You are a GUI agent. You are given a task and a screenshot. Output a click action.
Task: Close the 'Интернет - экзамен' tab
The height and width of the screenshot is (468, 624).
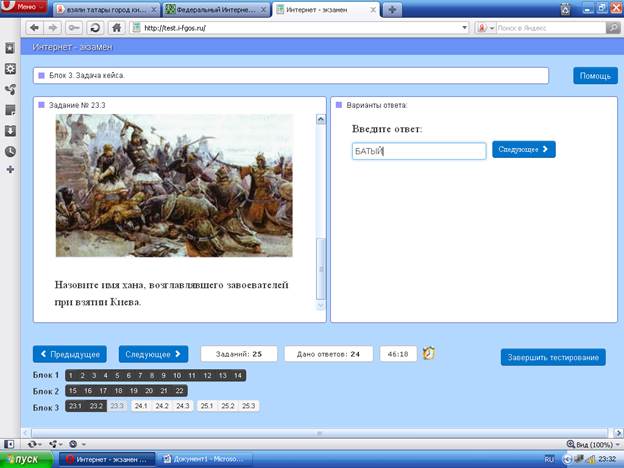tap(373, 10)
